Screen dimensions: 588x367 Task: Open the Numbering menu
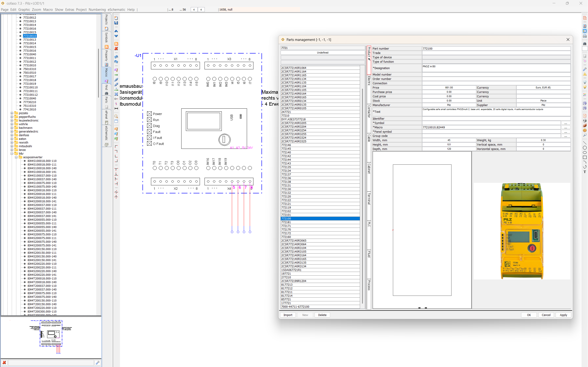click(x=97, y=9)
